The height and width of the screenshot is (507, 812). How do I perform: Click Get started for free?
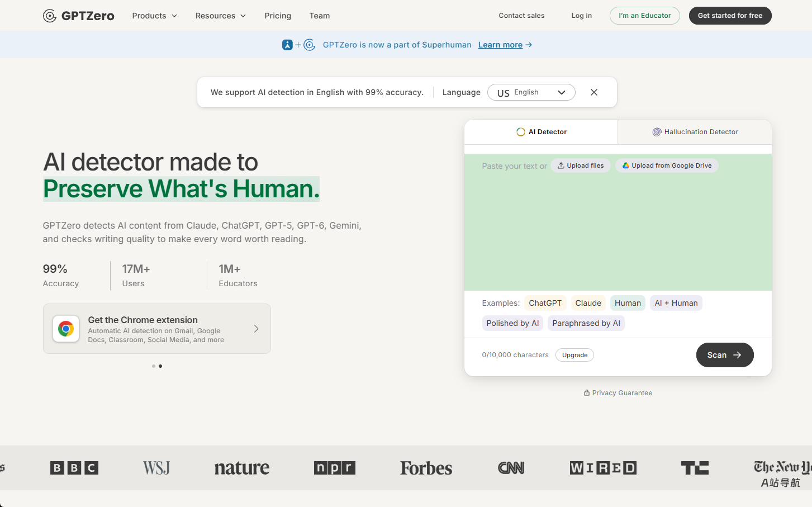pyautogui.click(x=730, y=16)
